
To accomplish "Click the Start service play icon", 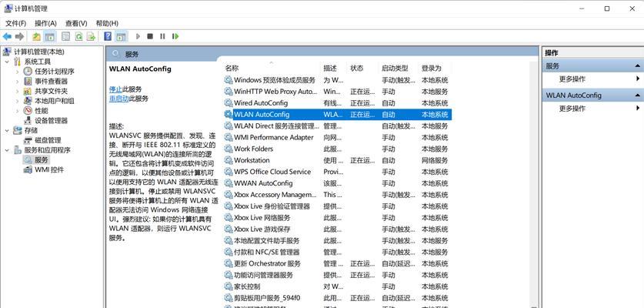I will pos(138,37).
